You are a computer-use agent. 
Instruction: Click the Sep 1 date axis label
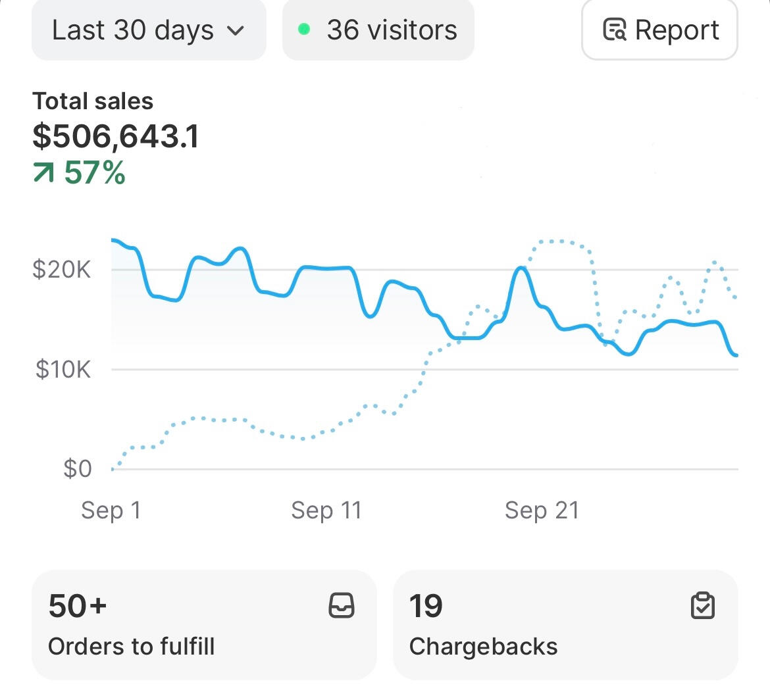coord(111,511)
